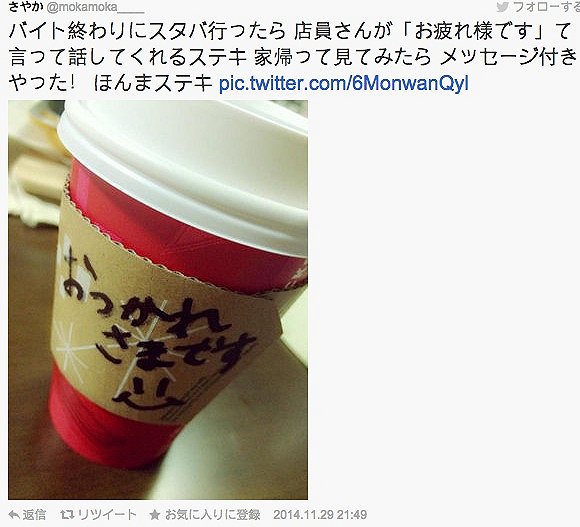Click お気に入りに登録 to favorite the tweet
Screen dimensions: 580x527
click(x=212, y=514)
